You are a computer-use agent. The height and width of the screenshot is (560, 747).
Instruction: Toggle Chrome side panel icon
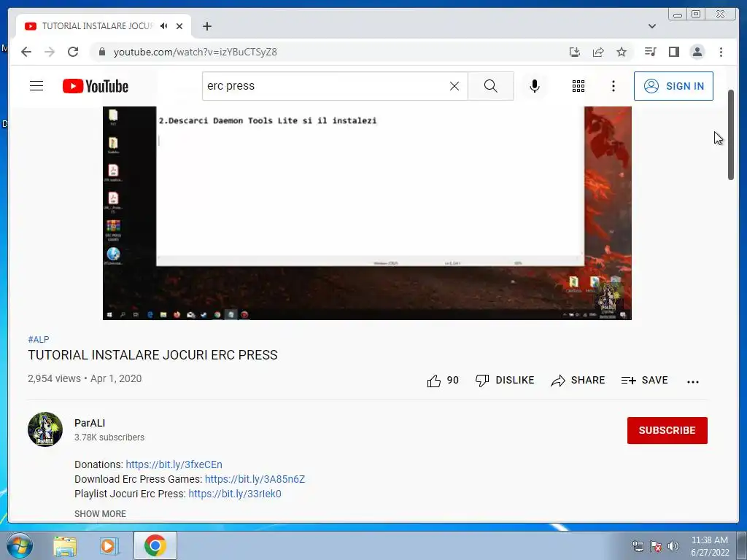click(x=673, y=52)
